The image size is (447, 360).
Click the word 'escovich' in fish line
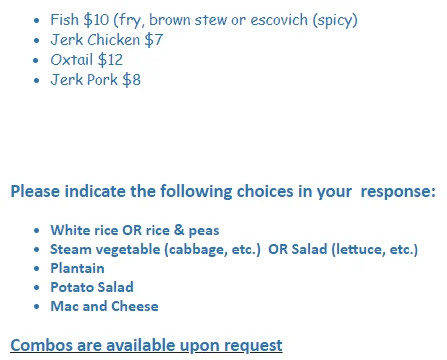click(279, 20)
